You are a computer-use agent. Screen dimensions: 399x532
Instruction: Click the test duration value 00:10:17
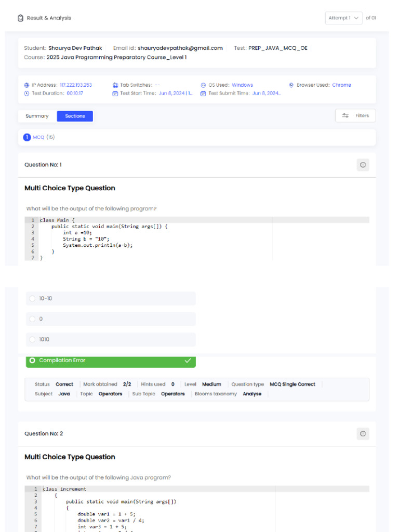75,94
